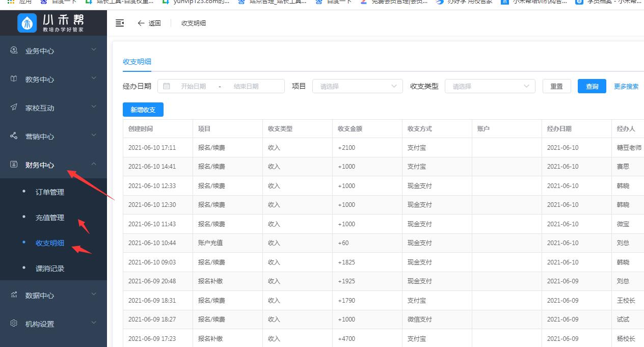Open the 更多搜索 link
The image size is (644, 347).
626,86
